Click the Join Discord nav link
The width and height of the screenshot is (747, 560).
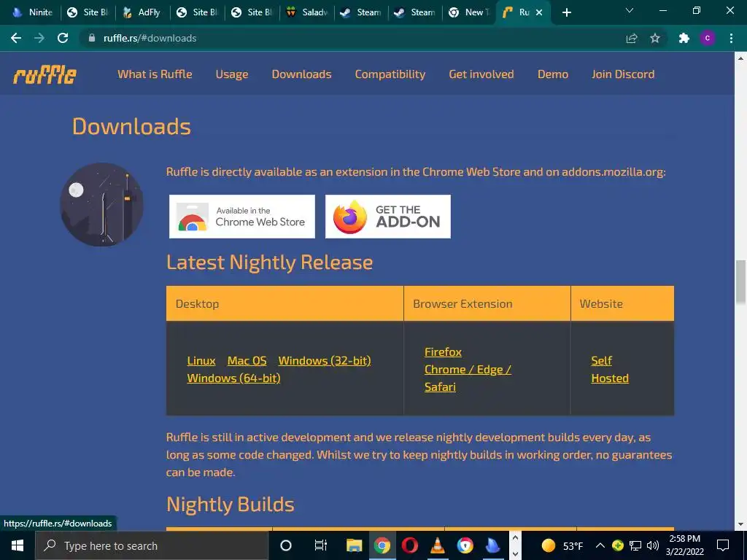623,74
